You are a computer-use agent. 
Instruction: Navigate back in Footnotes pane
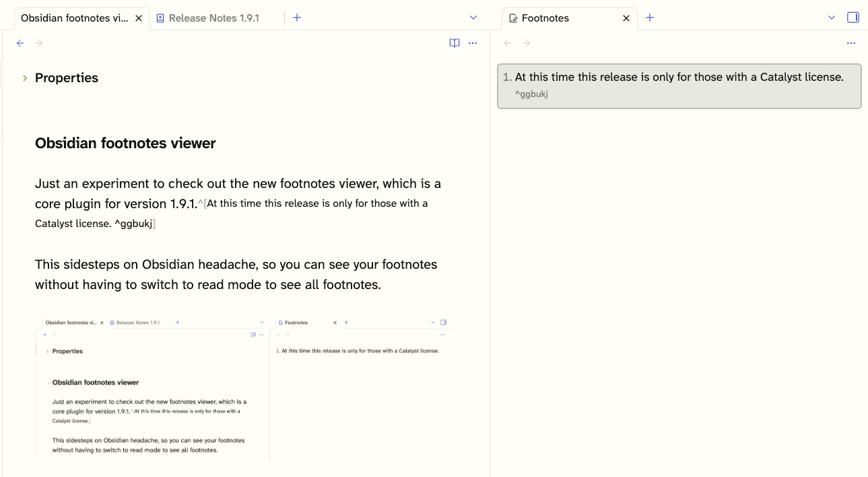[x=508, y=43]
